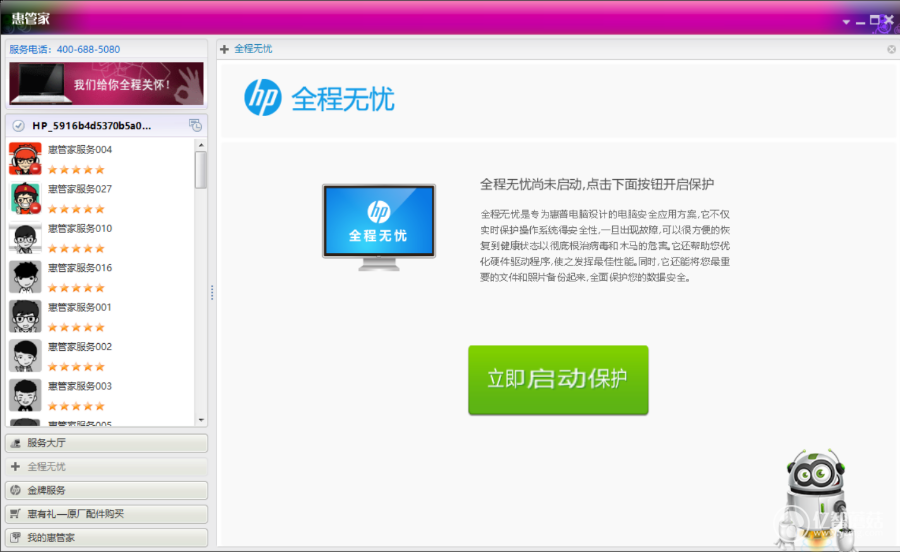This screenshot has height=552, width=900.
Task: Click avatar of 惠管家服务003
Action: coord(25,395)
